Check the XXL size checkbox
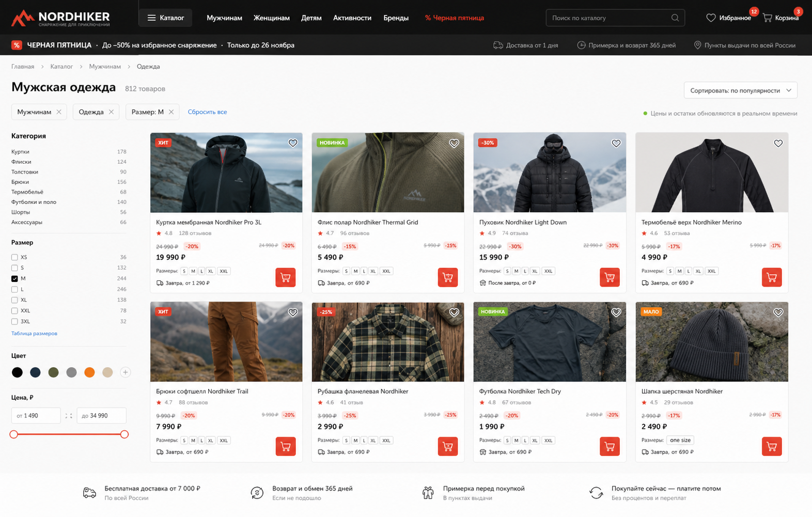The image size is (812, 517). click(x=14, y=311)
